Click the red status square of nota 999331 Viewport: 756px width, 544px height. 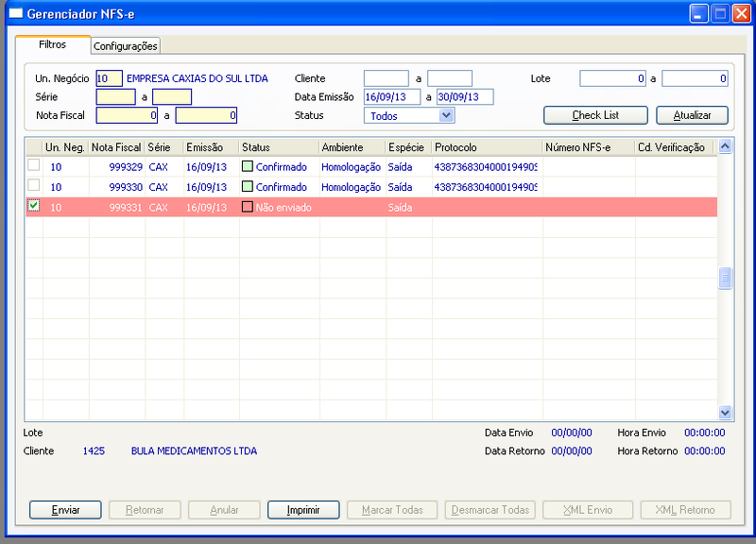(248, 207)
